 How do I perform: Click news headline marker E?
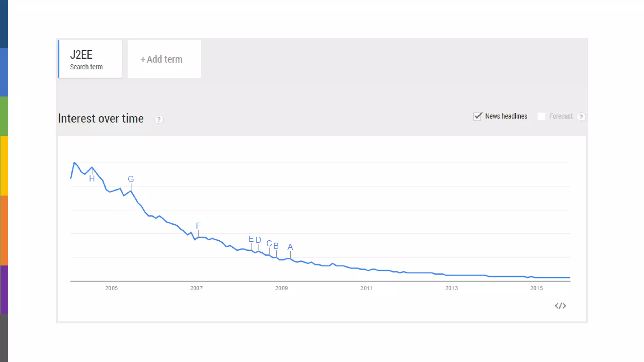click(251, 239)
